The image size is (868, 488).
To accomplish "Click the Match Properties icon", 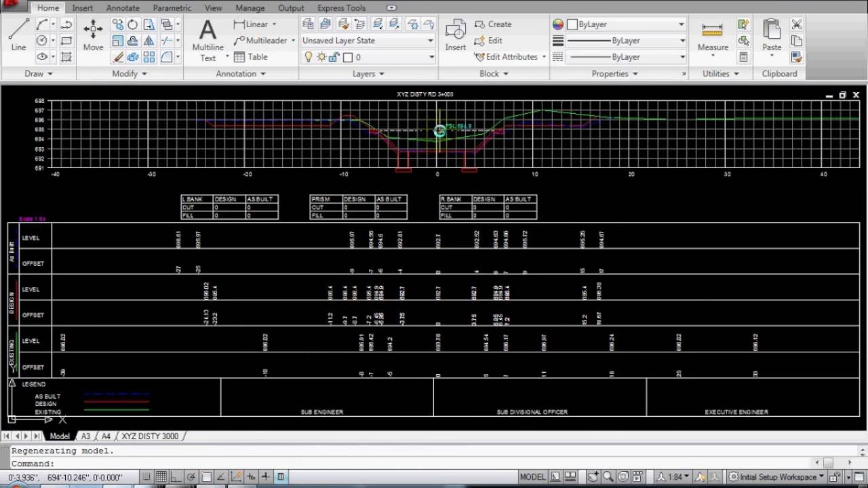I will tap(797, 57).
